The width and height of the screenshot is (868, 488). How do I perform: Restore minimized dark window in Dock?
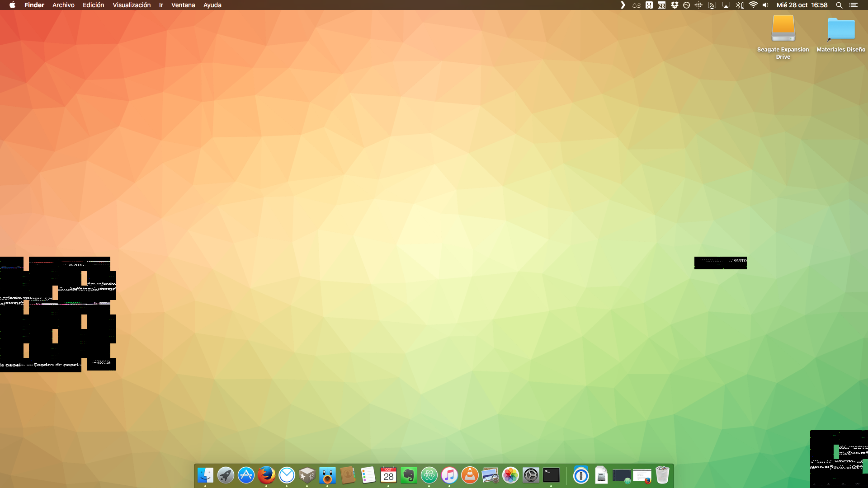coord(622,476)
